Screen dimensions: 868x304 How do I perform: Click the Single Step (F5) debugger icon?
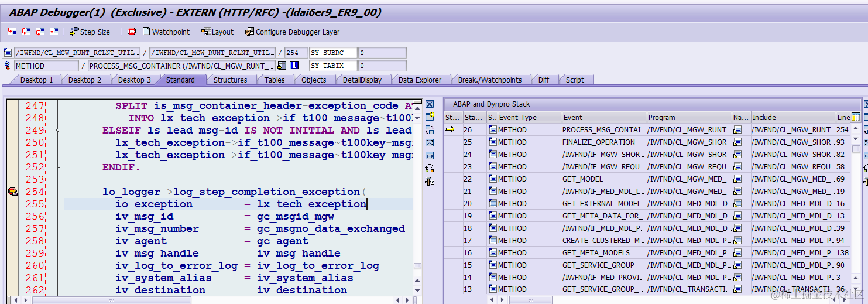[12, 32]
